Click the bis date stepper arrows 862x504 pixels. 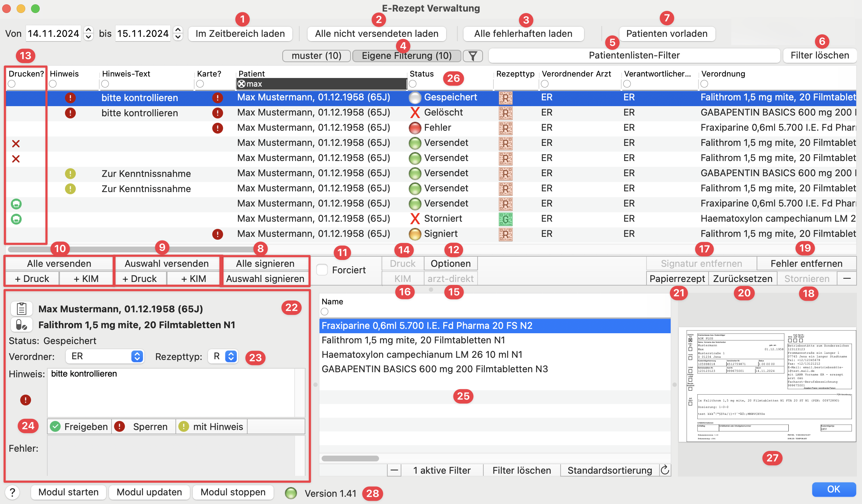tap(178, 34)
